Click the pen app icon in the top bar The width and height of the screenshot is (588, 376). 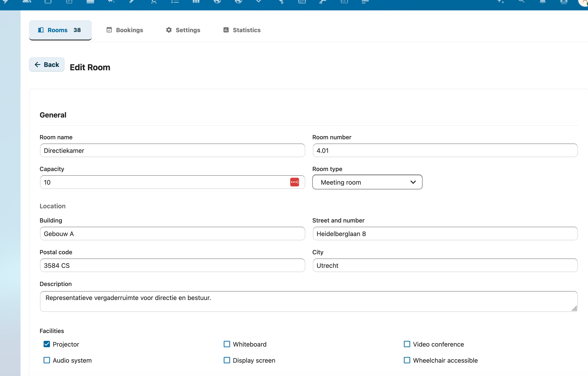coord(132,2)
